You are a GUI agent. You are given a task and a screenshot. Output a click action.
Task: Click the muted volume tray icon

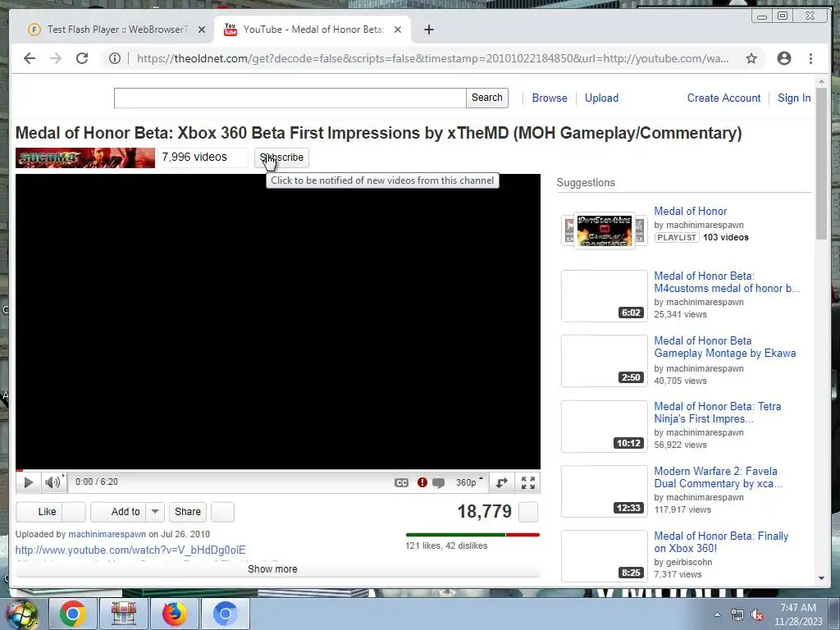coord(757,615)
